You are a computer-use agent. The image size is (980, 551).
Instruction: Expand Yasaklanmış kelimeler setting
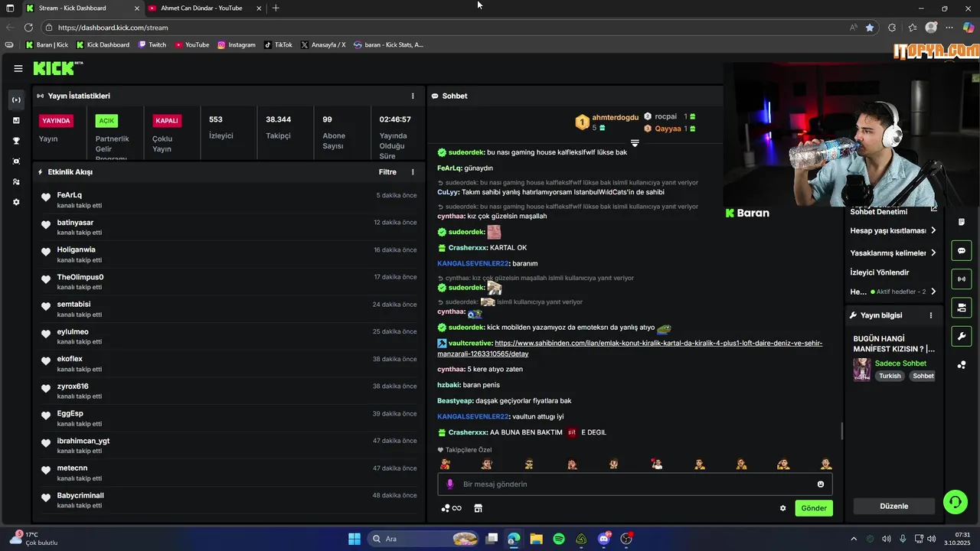click(893, 253)
